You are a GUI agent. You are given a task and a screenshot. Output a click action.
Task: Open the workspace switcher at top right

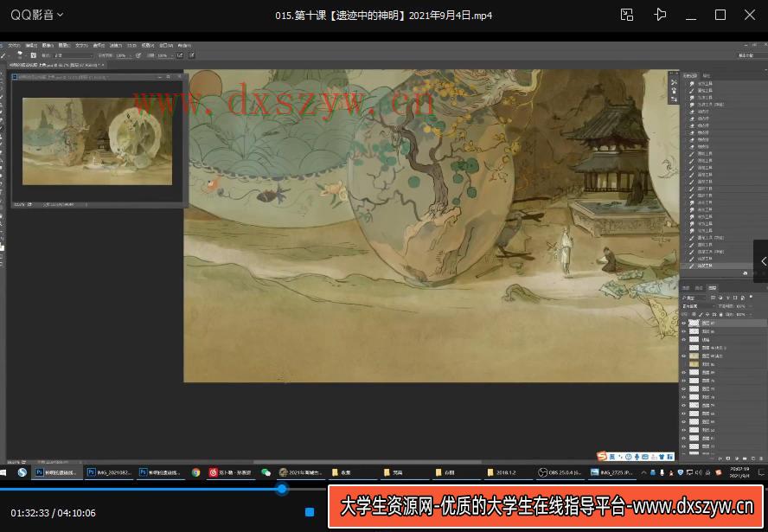pos(746,55)
